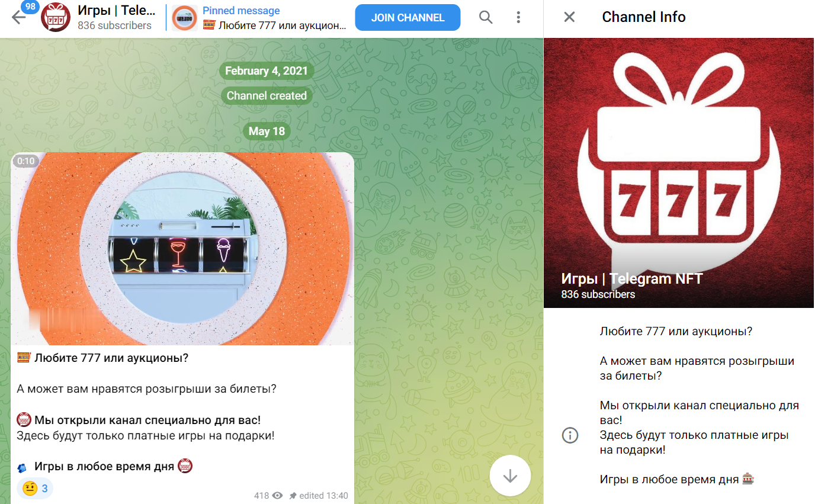Click the edited 13:40 timestamp
The image size is (818, 504).
click(x=323, y=496)
